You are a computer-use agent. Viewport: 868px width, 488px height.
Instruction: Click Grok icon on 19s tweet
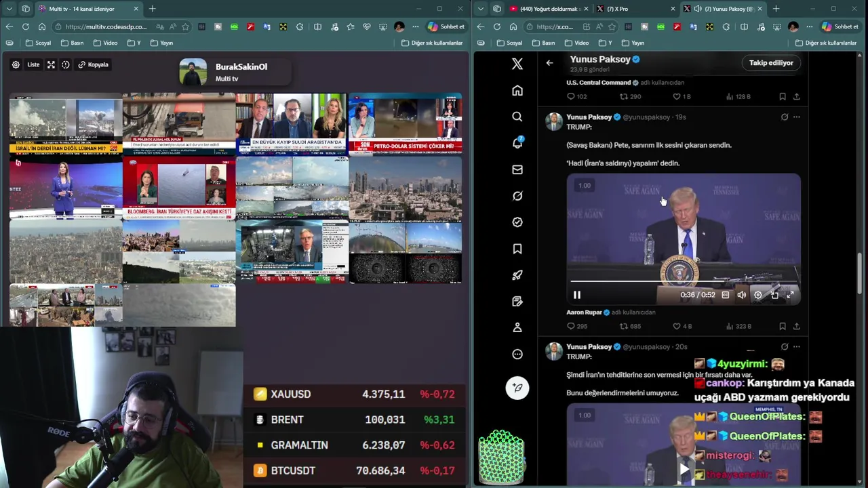click(x=784, y=117)
